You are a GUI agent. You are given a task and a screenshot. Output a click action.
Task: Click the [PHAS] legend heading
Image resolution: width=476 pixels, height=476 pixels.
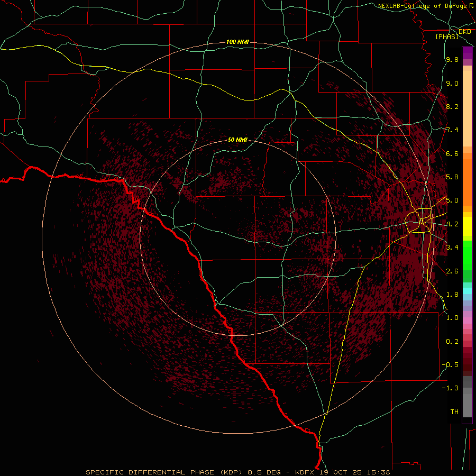[447, 37]
